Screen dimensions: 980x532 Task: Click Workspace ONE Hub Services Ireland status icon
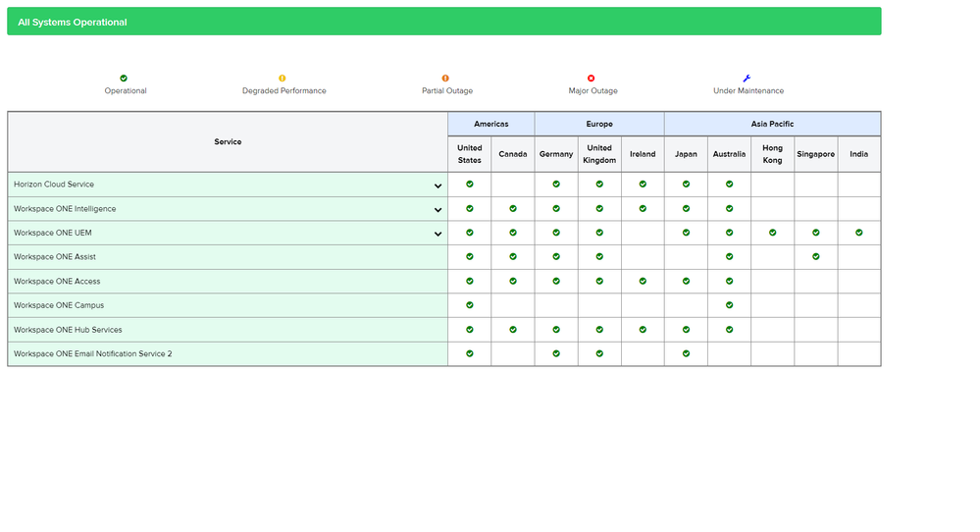click(x=643, y=330)
